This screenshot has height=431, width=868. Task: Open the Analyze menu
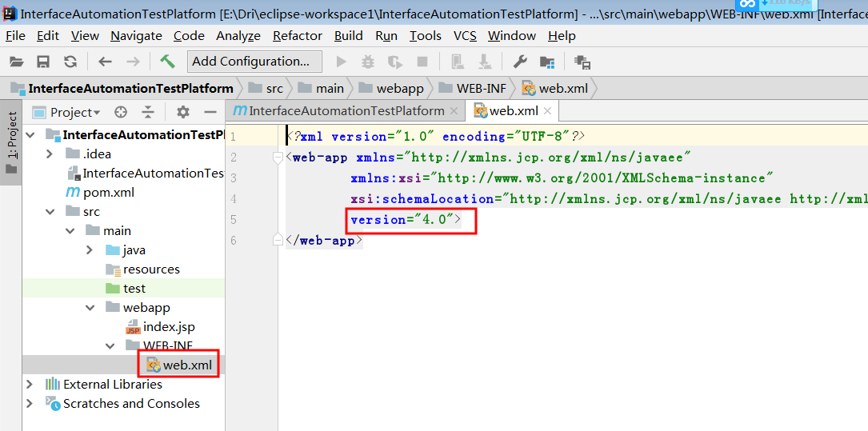coord(238,36)
